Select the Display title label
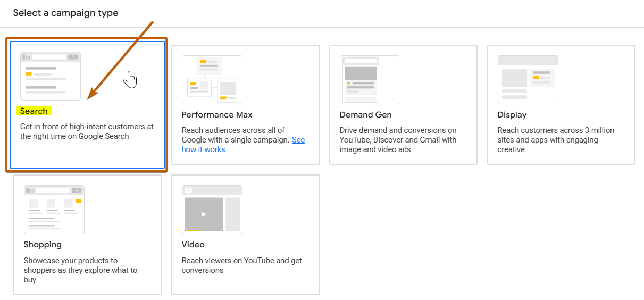Image resolution: width=644 pixels, height=300 pixels. click(512, 115)
